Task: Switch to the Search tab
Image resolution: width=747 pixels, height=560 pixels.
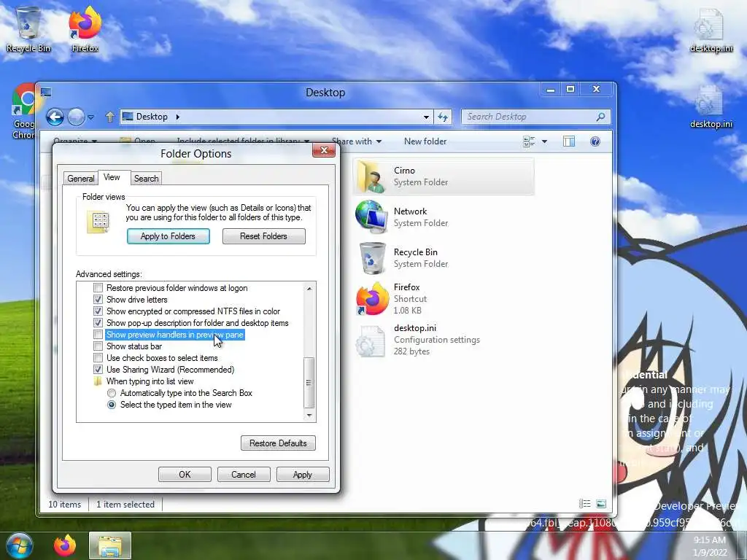Action: pos(146,179)
